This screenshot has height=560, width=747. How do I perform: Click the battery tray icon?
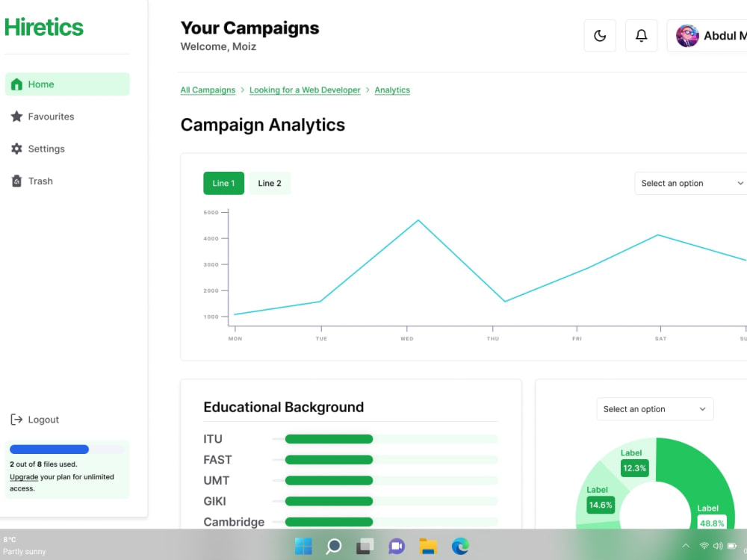tap(732, 546)
